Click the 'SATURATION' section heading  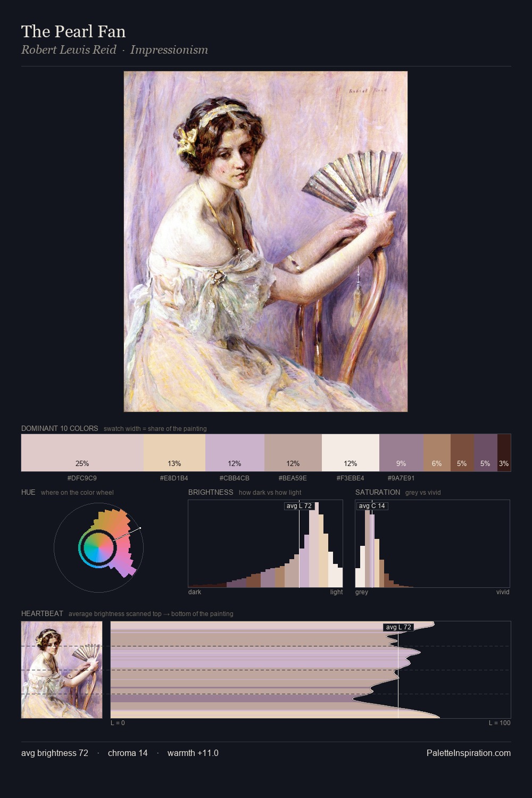[x=378, y=492]
